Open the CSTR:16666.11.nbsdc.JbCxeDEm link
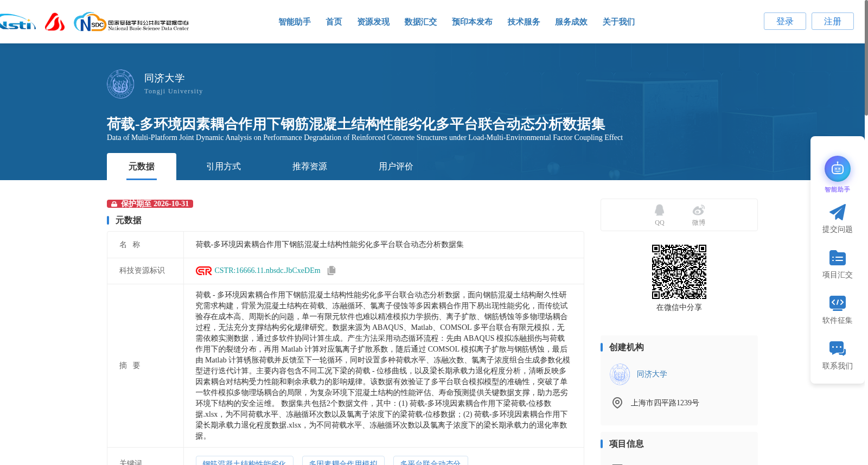Image resolution: width=868 pixels, height=465 pixels. click(x=267, y=271)
